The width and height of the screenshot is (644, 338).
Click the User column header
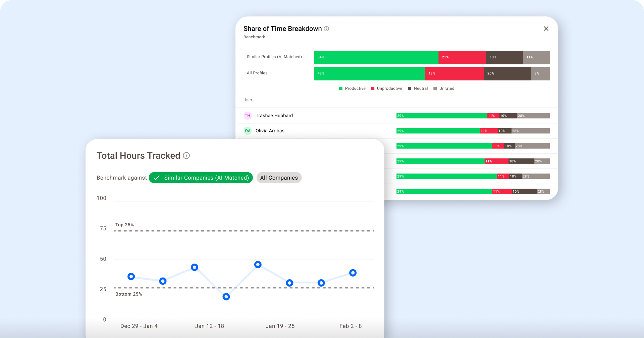point(248,100)
